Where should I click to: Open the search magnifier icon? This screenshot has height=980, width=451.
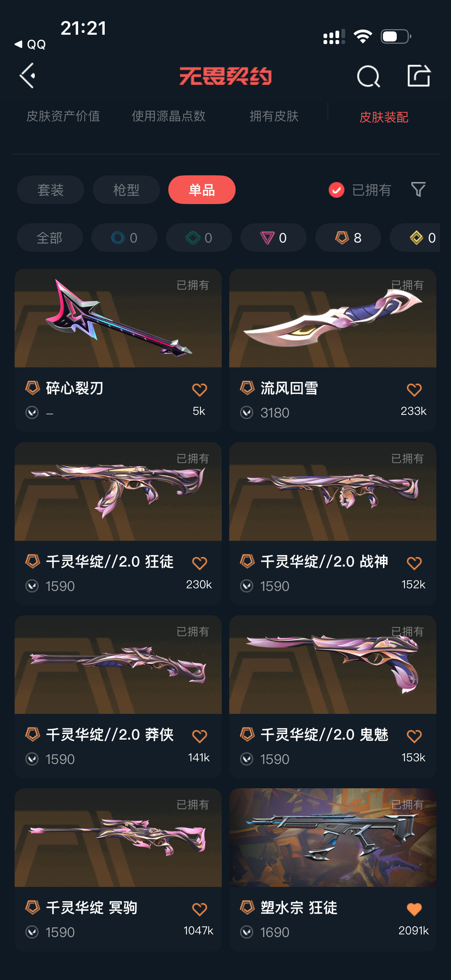(368, 76)
